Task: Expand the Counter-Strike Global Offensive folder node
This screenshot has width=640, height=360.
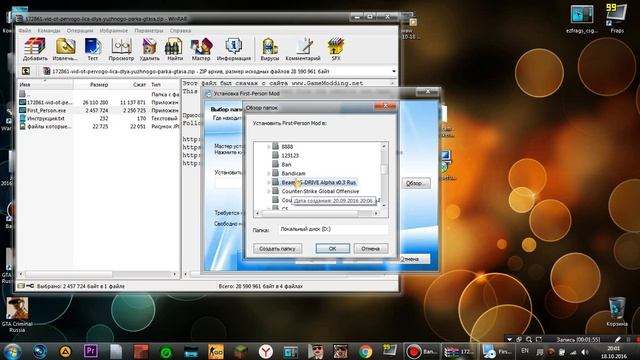Action: click(269, 191)
